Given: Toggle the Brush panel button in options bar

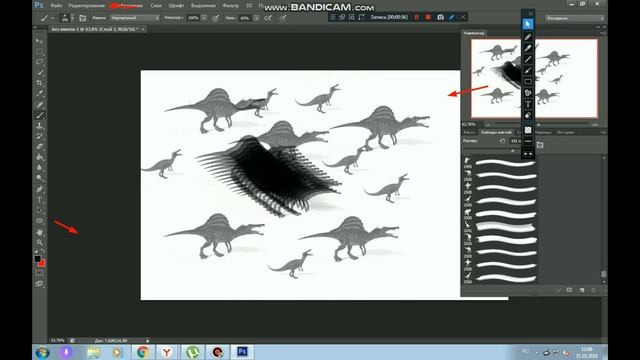Looking at the screenshot, I should tap(82, 18).
